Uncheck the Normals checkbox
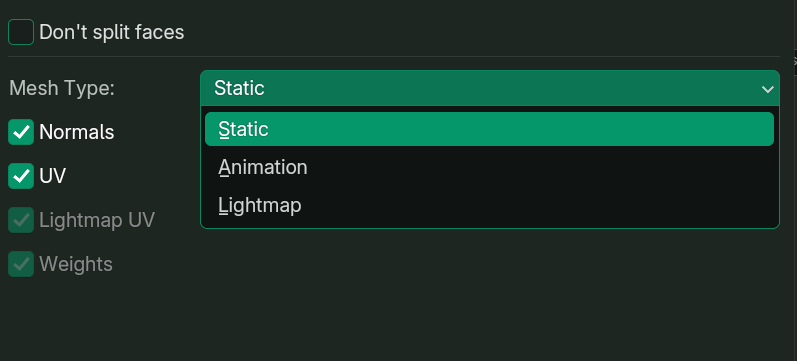The height and width of the screenshot is (361, 797). click(x=21, y=132)
